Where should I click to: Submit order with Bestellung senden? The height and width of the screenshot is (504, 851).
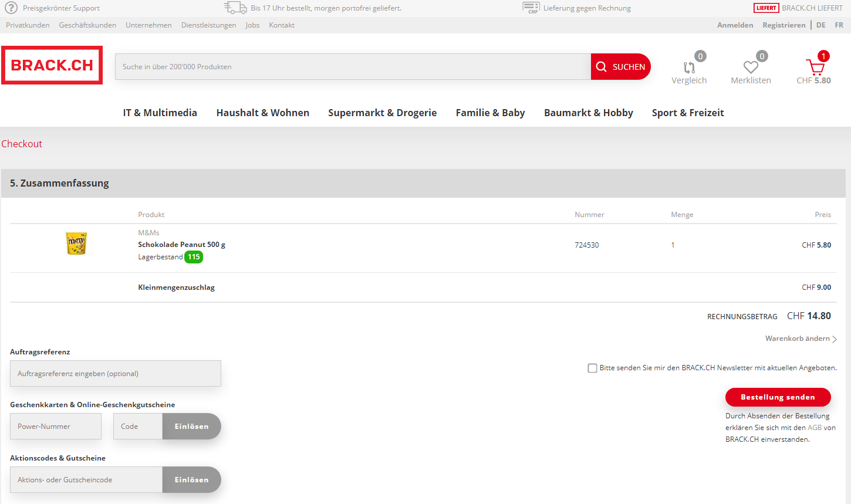[778, 397]
